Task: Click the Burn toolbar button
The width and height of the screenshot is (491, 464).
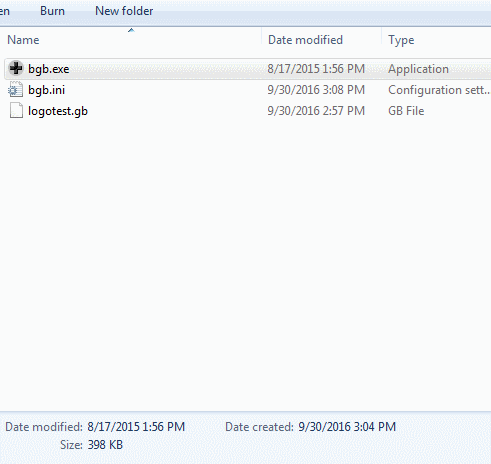Action: click(52, 11)
